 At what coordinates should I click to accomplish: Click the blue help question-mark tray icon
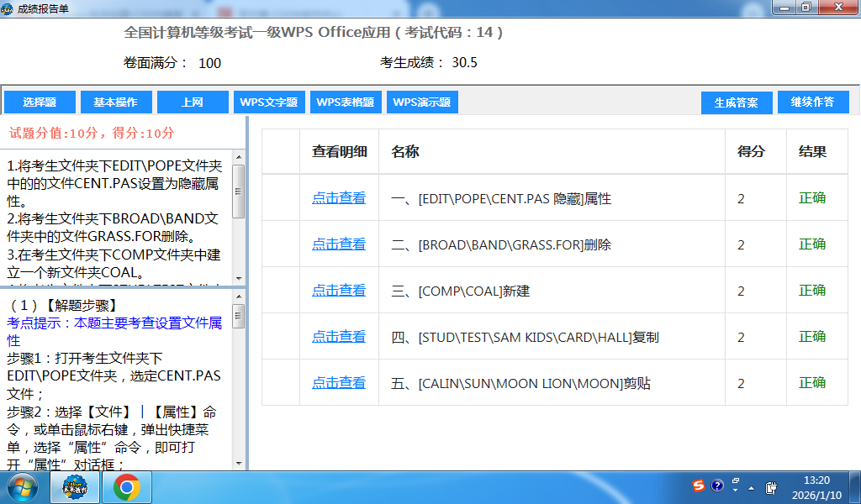(x=717, y=486)
